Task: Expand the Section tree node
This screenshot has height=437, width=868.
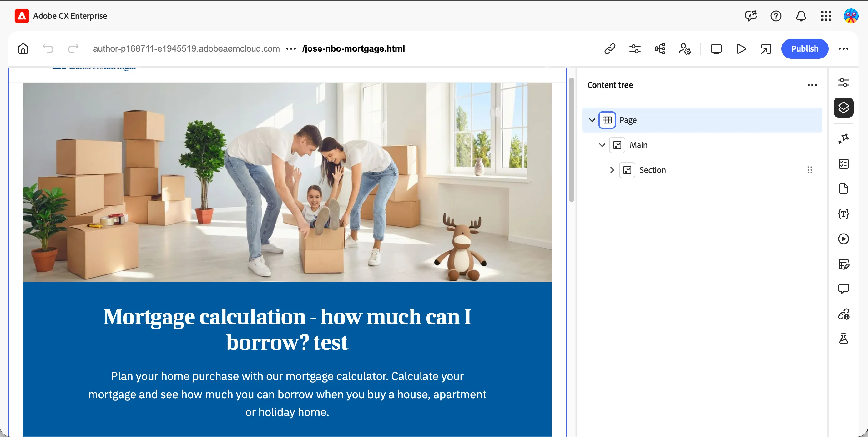Action: (x=612, y=170)
